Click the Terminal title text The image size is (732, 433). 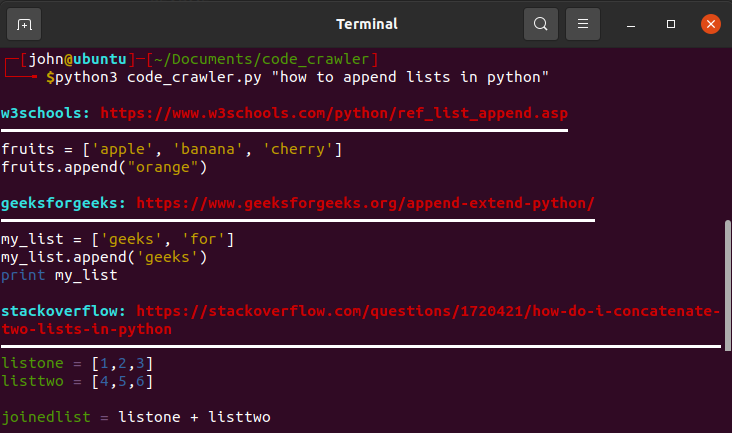(x=367, y=24)
